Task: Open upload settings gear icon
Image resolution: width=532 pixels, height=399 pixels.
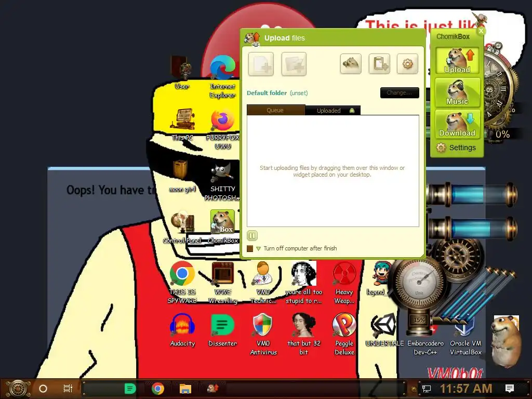Action: pyautogui.click(x=407, y=63)
